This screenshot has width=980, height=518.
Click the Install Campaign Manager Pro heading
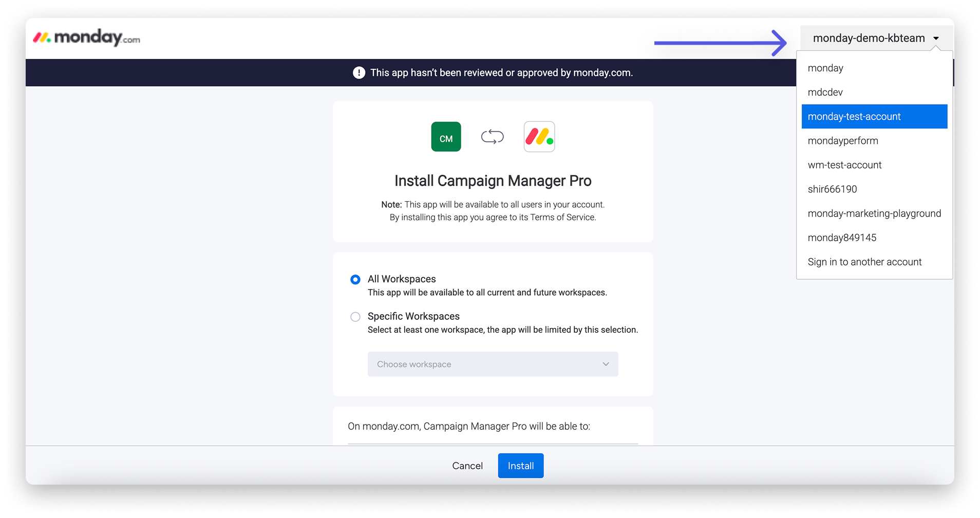pos(493,181)
